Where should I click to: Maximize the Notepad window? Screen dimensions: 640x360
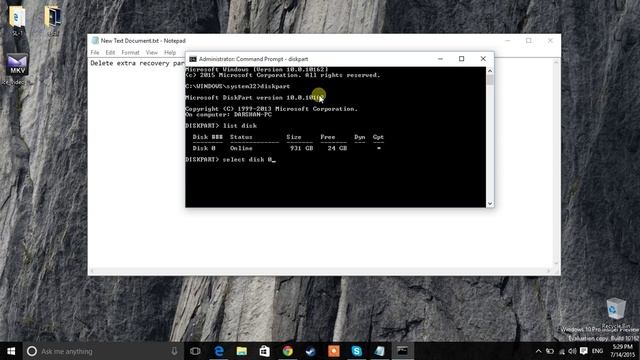point(529,40)
